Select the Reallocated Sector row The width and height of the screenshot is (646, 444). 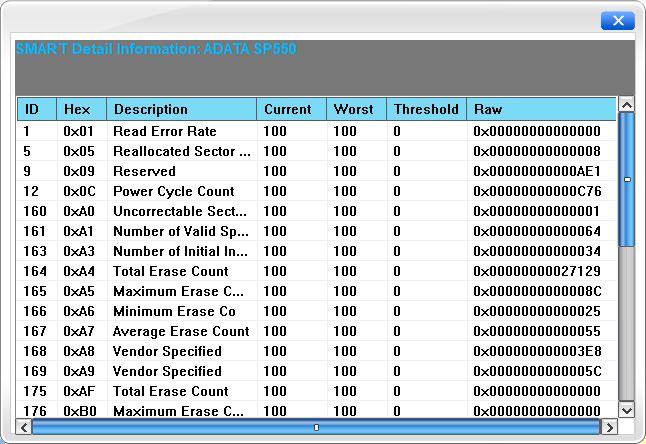(316, 151)
